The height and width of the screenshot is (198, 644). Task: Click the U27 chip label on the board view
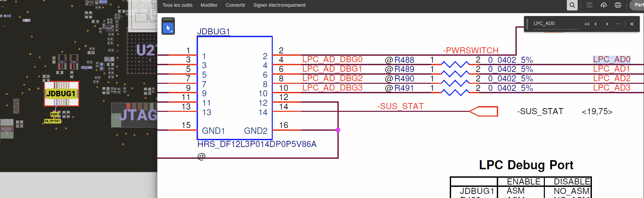(x=146, y=50)
